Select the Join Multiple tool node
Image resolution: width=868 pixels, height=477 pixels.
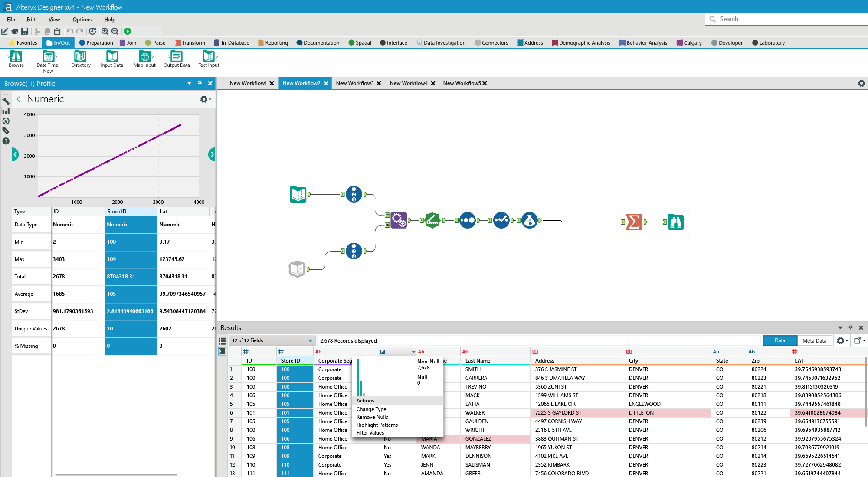coord(398,220)
